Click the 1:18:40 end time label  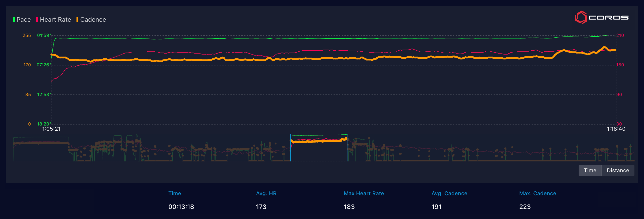tap(616, 129)
